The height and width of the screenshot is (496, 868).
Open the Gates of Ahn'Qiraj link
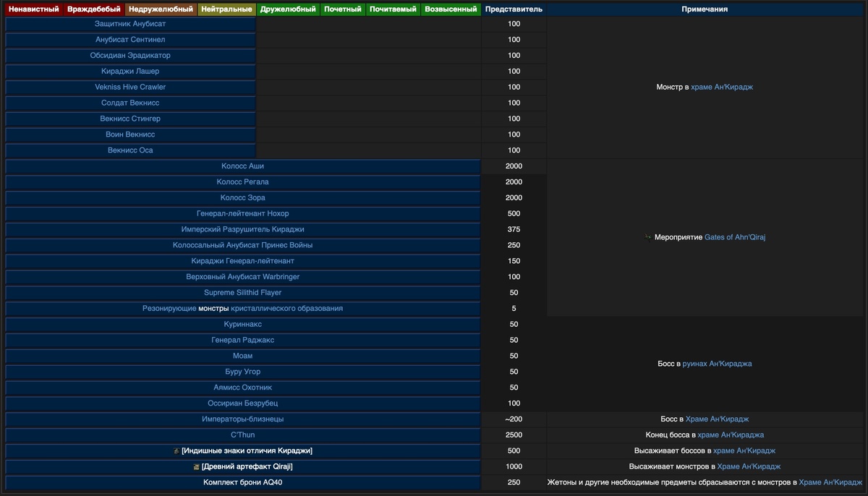pos(735,237)
